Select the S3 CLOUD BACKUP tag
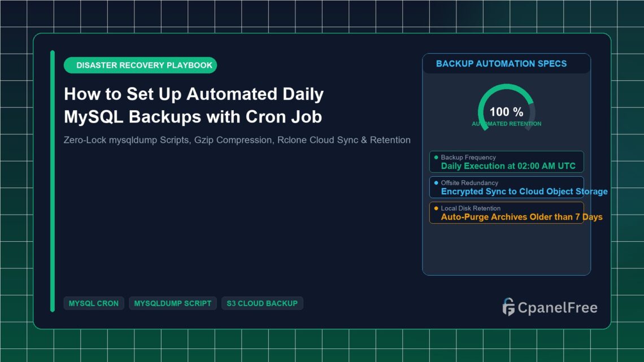 pos(262,303)
